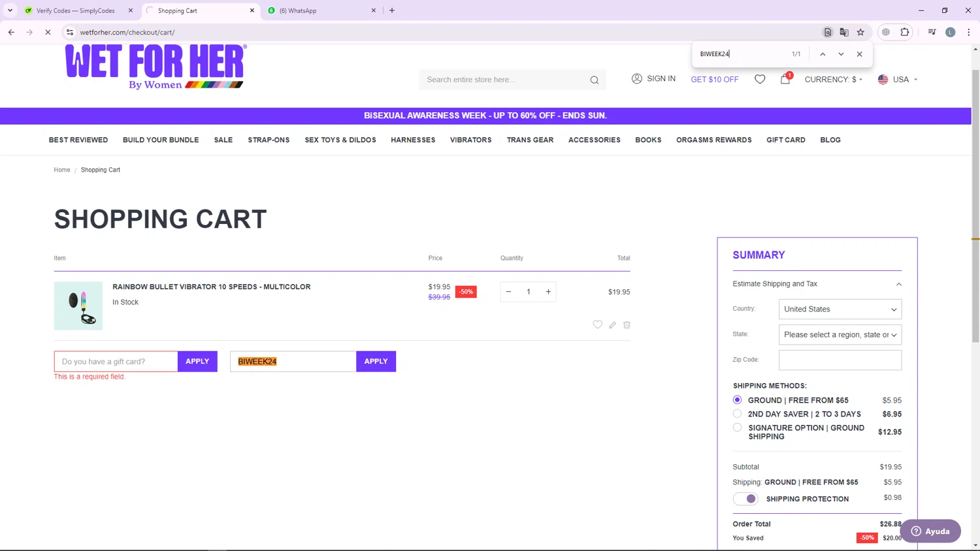Viewport: 980px width, 551px height.
Task: Increase quantity with plus button
Action: pyautogui.click(x=548, y=292)
